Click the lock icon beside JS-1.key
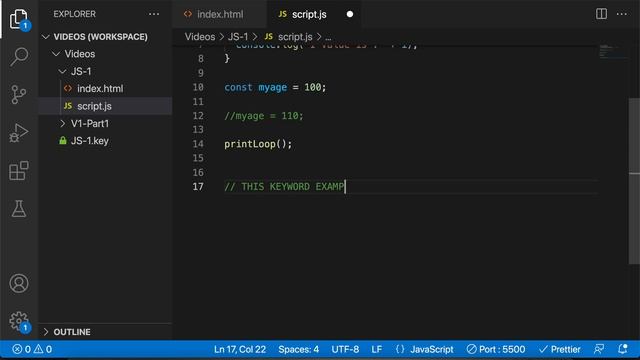The width and height of the screenshot is (640, 360). (x=63, y=141)
